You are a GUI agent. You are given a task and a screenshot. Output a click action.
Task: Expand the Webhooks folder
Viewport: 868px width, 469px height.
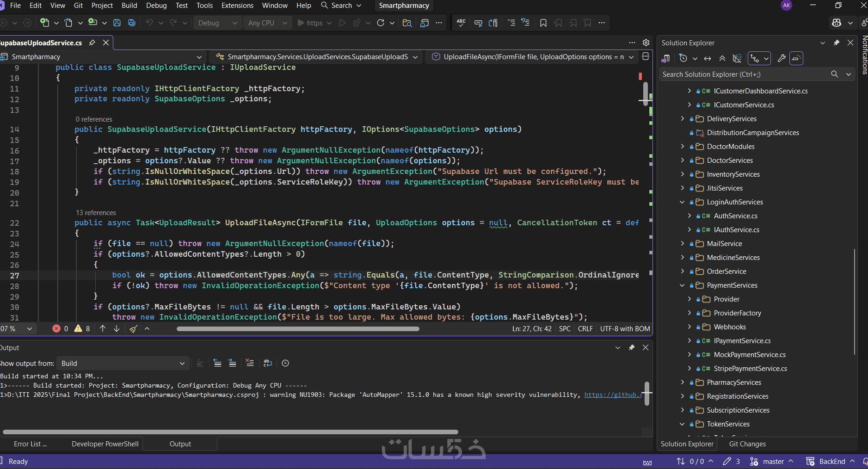pyautogui.click(x=689, y=327)
